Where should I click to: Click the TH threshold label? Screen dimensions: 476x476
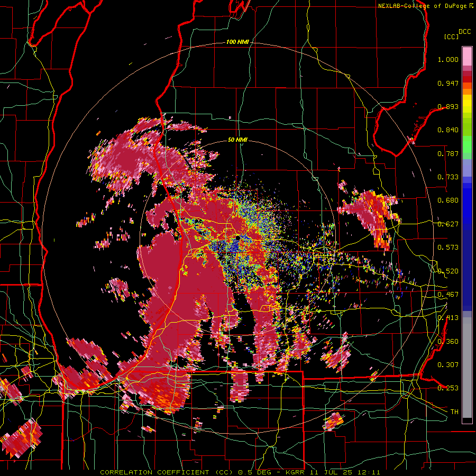pyautogui.click(x=454, y=412)
